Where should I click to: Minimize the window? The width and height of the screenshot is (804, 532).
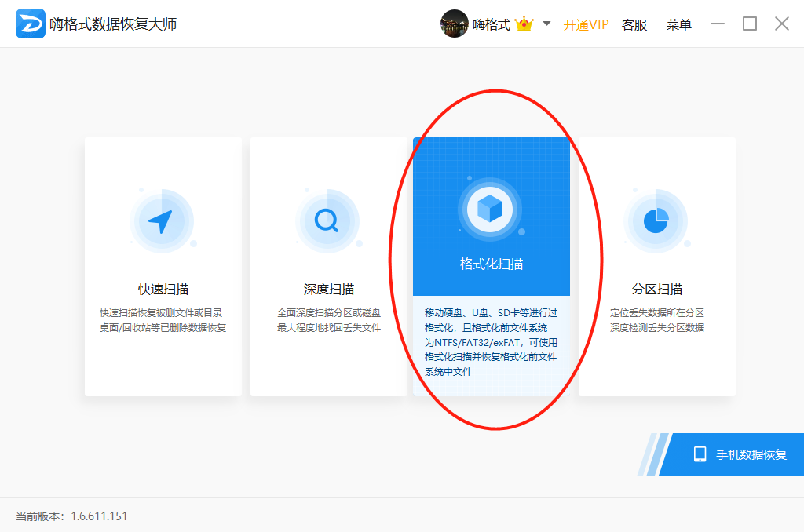click(718, 24)
